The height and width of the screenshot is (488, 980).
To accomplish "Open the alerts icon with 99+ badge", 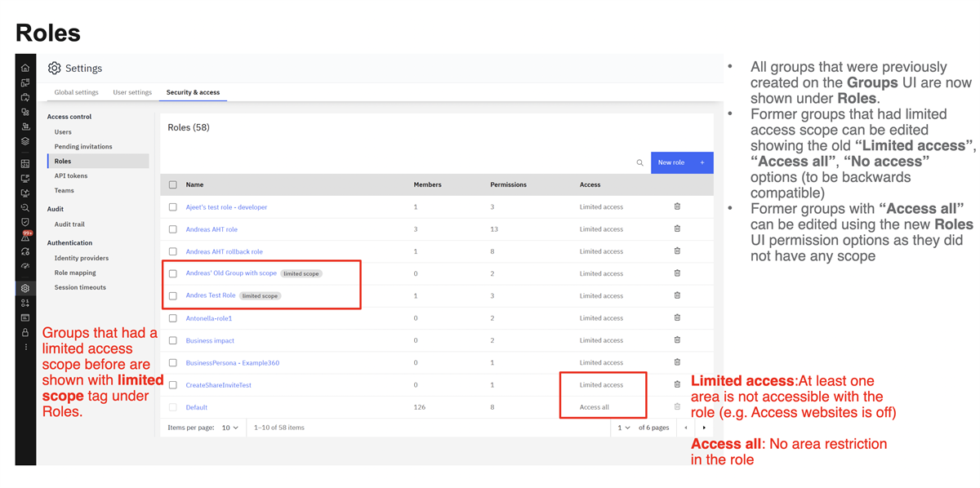I will (x=25, y=237).
